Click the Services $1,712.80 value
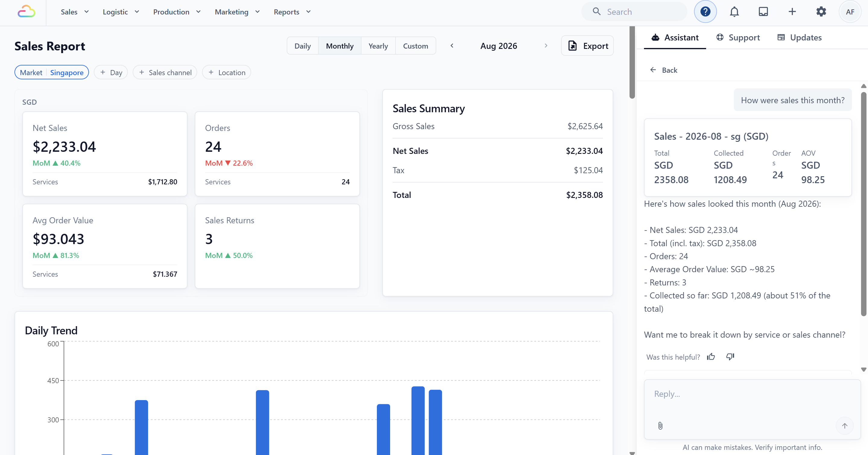Viewport: 868px width, 455px height. 163,182
